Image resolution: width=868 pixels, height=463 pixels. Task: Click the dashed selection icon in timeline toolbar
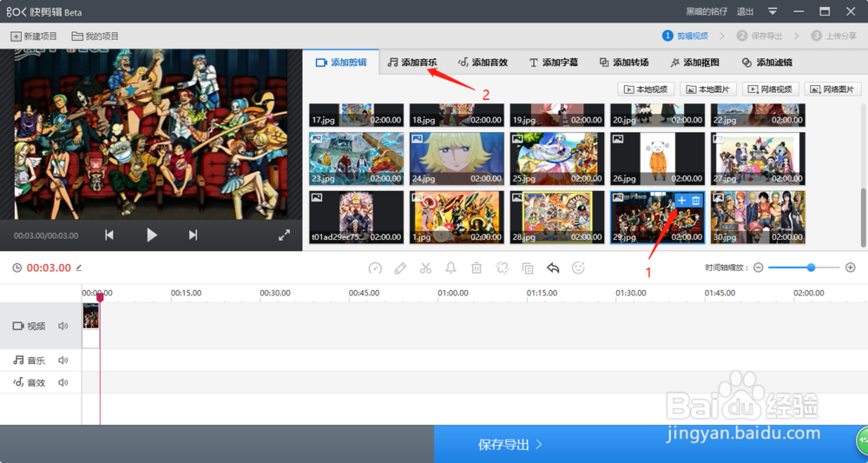tap(502, 268)
